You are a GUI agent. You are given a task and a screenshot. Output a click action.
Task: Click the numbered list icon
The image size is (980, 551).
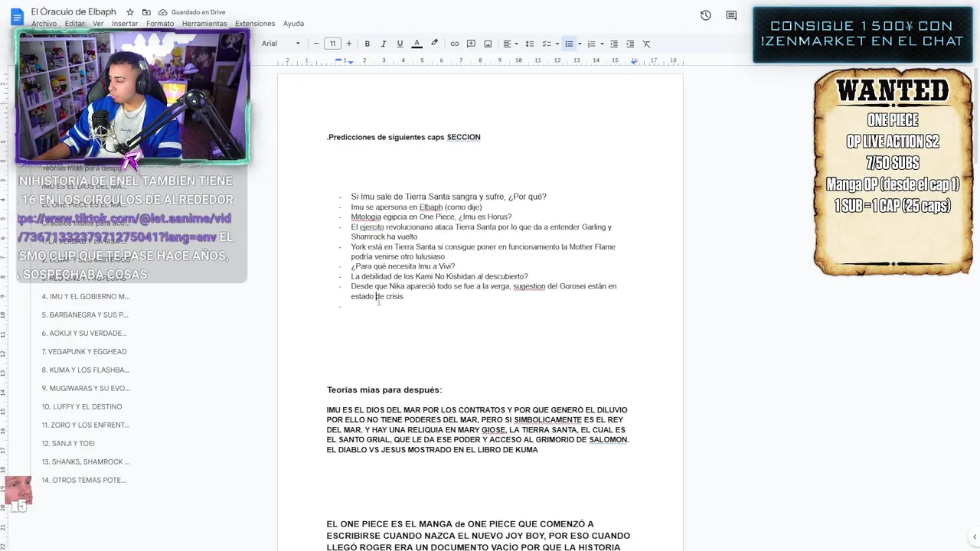[591, 44]
